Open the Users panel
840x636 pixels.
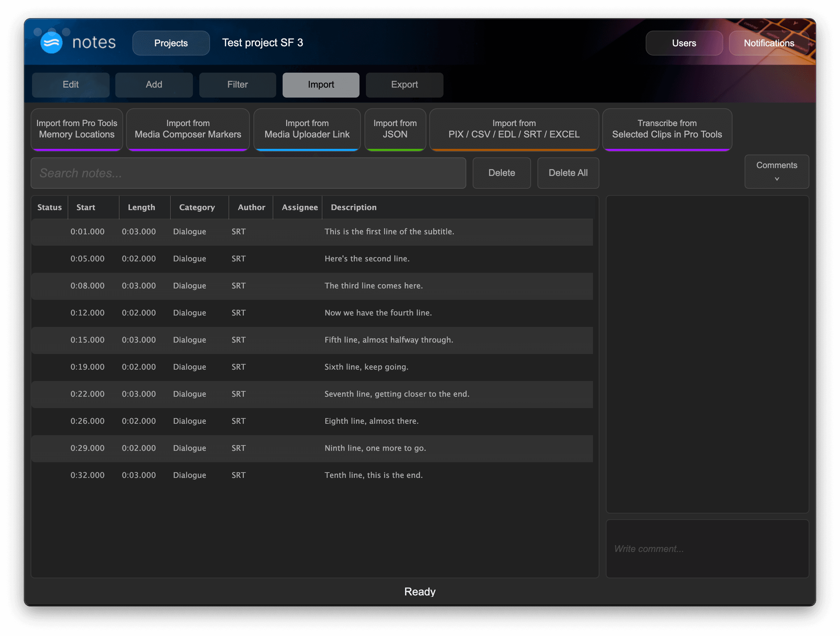point(684,43)
